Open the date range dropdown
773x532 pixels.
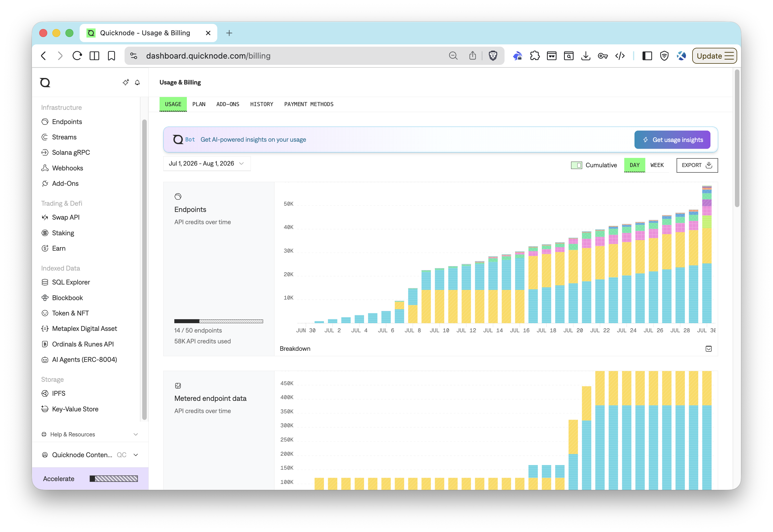point(206,164)
